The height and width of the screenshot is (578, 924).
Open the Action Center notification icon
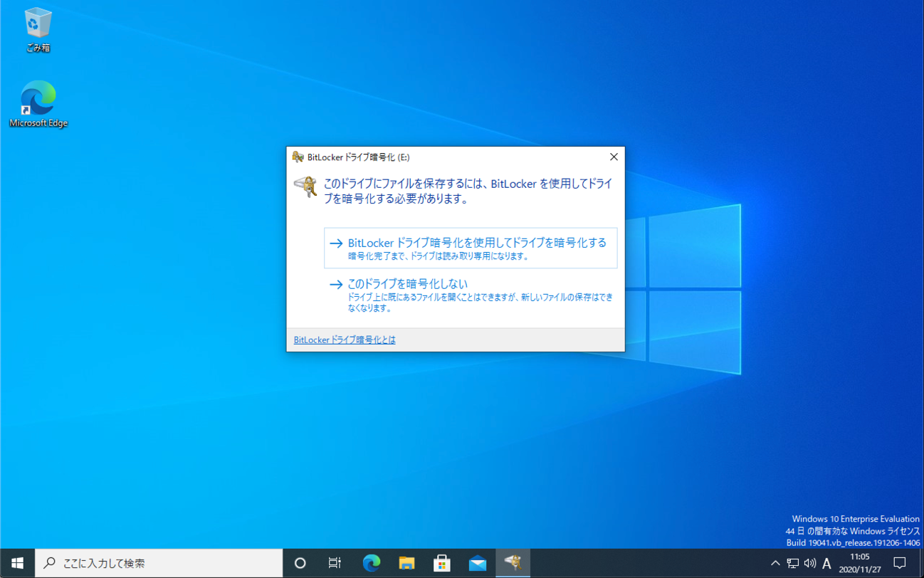[x=900, y=563]
